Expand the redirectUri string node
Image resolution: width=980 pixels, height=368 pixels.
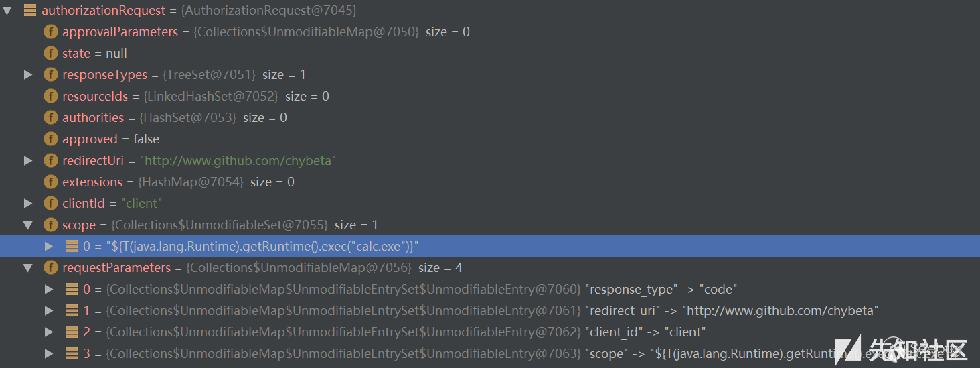pos(28,160)
